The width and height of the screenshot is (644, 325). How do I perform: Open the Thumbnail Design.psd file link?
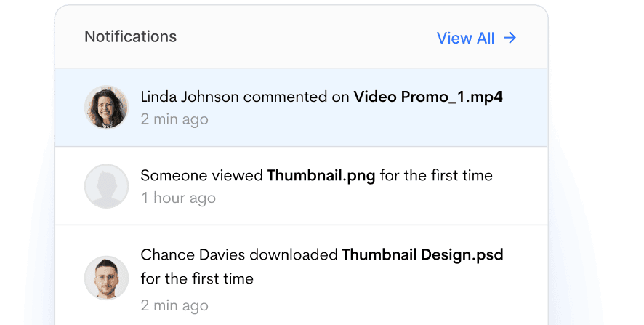click(422, 254)
